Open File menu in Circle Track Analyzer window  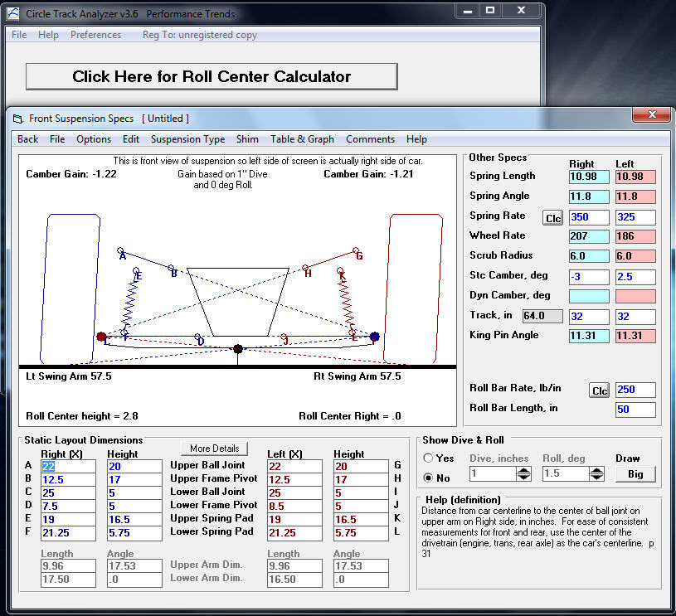coord(19,35)
